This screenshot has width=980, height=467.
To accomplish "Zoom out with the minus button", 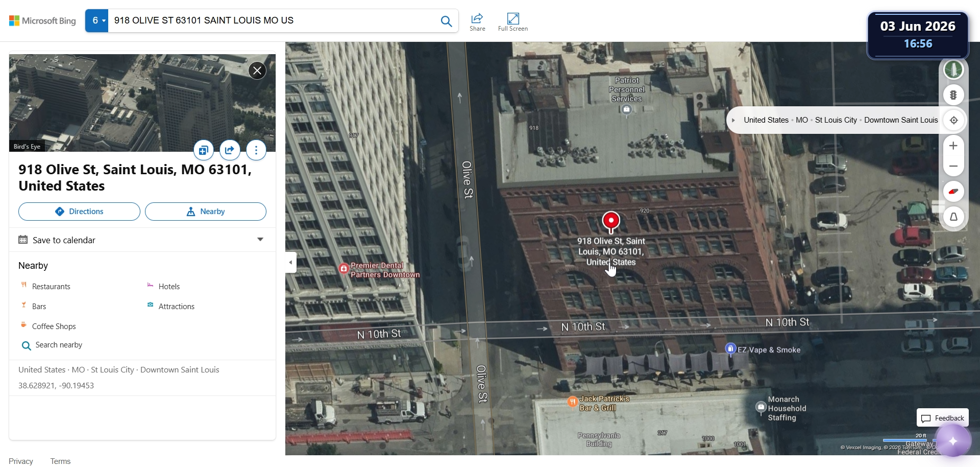I will point(953,166).
